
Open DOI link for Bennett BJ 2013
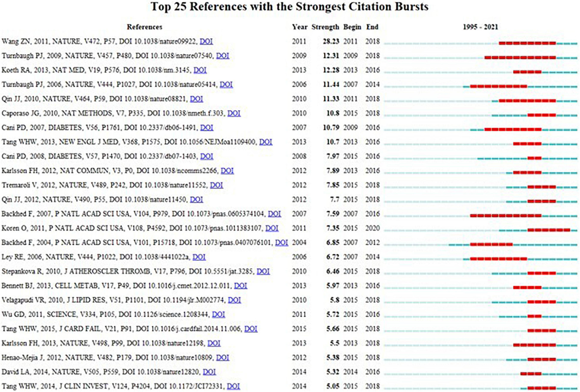pos(241,286)
